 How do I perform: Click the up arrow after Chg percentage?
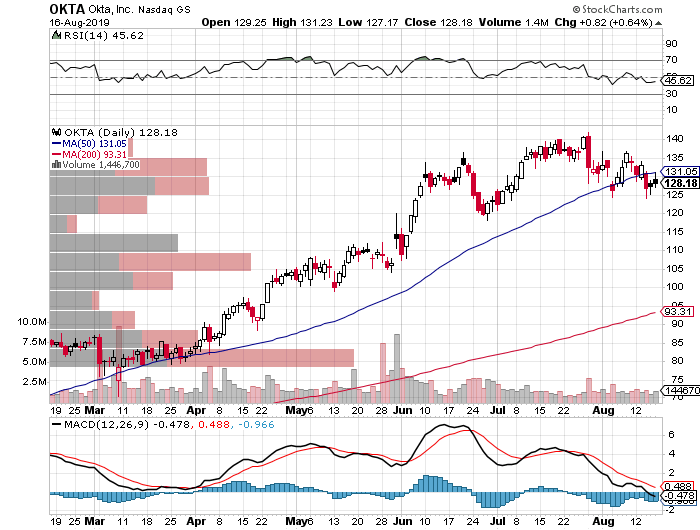tap(658, 23)
